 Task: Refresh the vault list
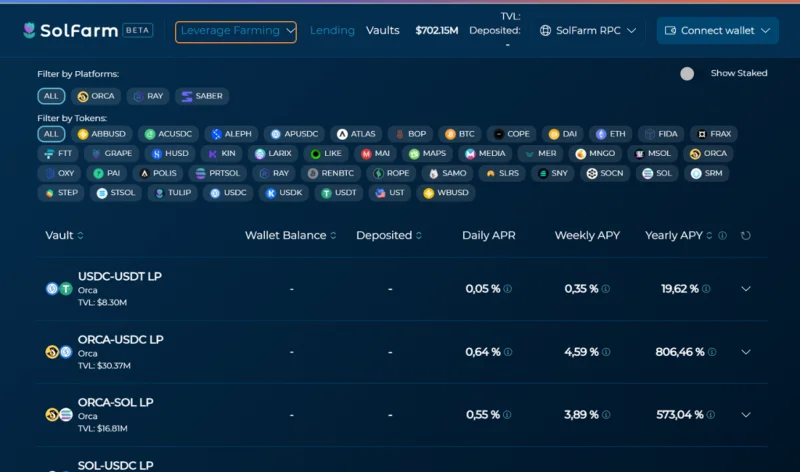tap(745, 235)
